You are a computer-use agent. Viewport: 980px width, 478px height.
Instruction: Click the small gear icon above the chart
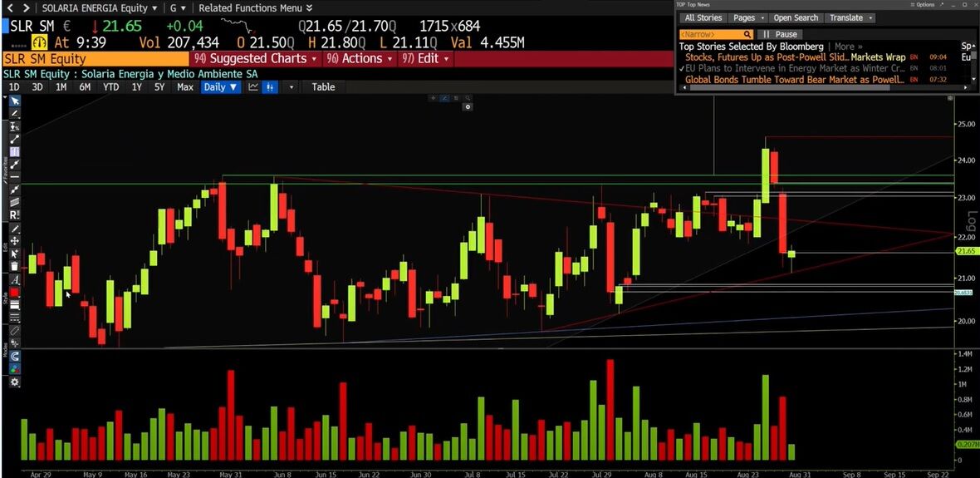[x=468, y=107]
